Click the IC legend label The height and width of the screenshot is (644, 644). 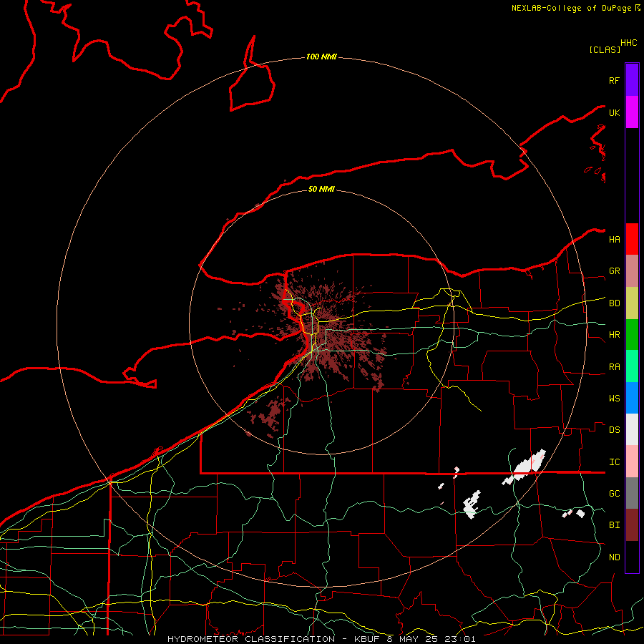point(614,462)
